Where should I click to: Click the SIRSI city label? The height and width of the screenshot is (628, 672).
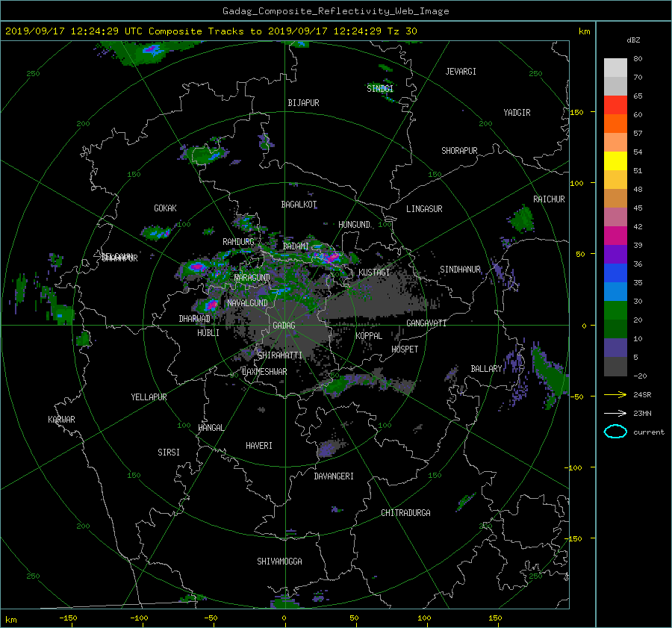(169, 453)
